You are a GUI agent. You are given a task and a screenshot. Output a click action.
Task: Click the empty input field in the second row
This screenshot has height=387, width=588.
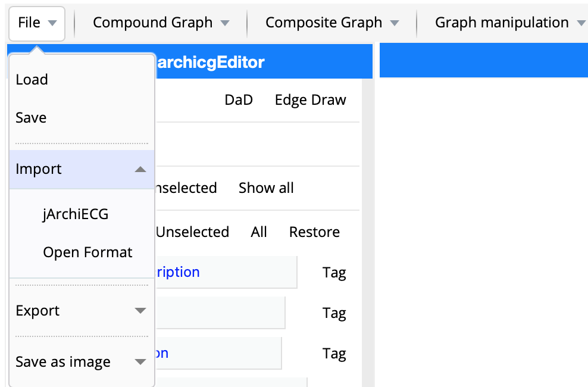click(220, 313)
